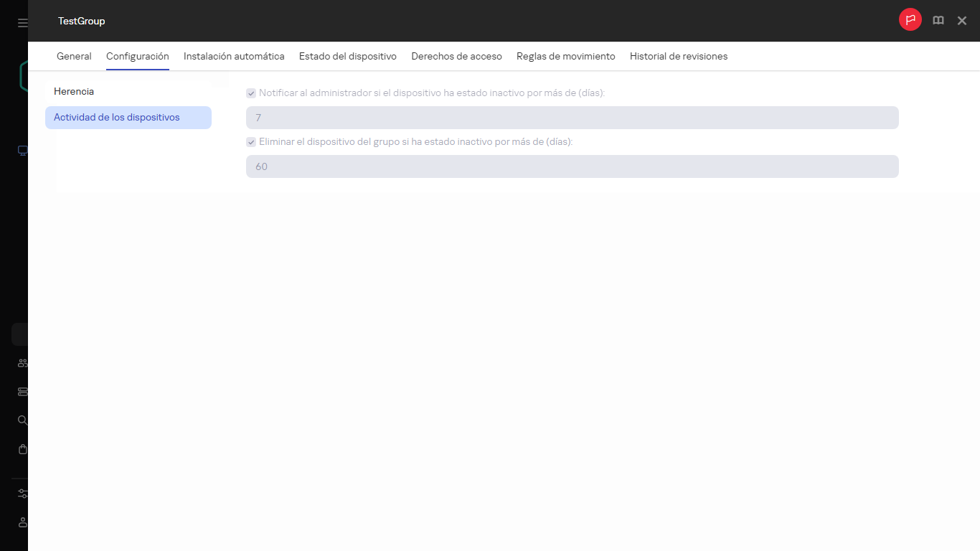Click the marketplace bag icon in sidebar

pos(21,448)
